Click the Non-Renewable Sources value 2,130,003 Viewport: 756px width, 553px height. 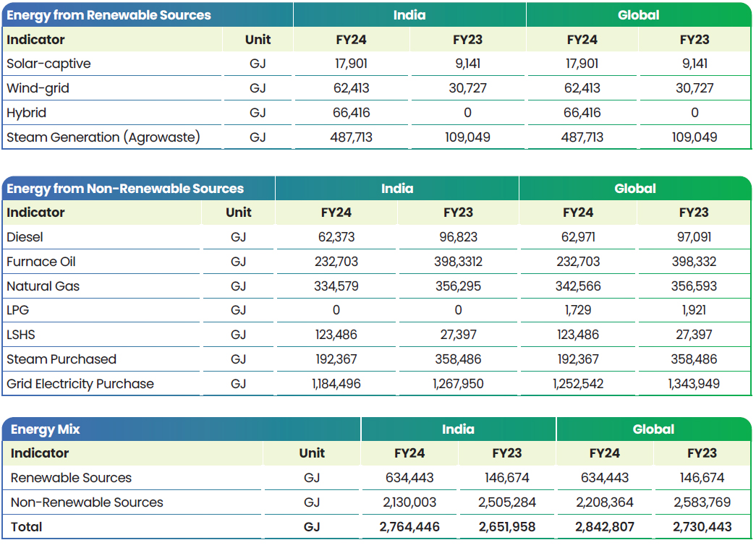click(409, 502)
